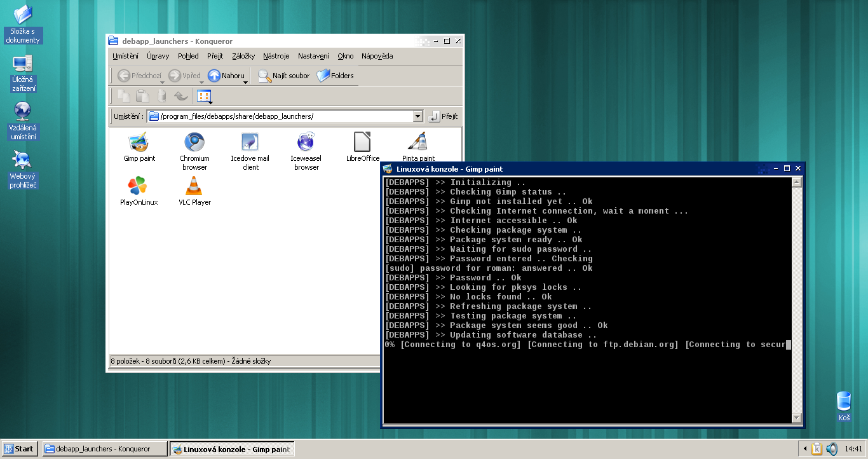The width and height of the screenshot is (868, 459).
Task: Click the console scrollbar down arrow
Action: pos(796,418)
